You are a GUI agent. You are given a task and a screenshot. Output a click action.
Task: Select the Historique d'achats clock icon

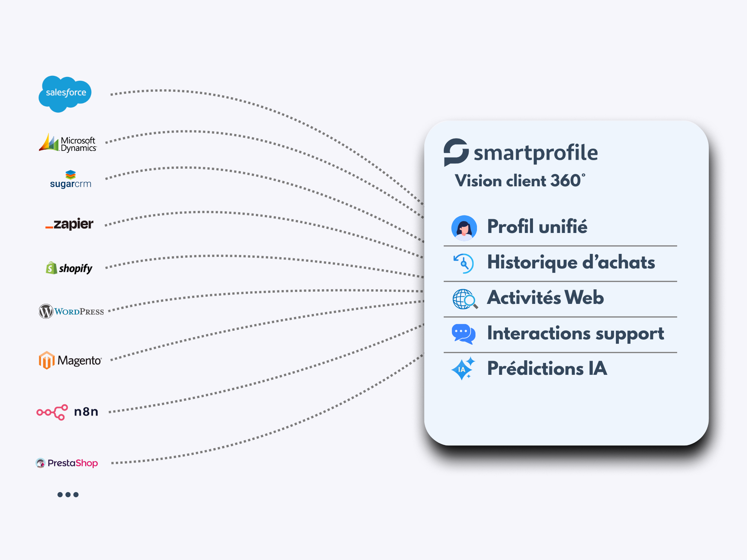[x=464, y=264]
